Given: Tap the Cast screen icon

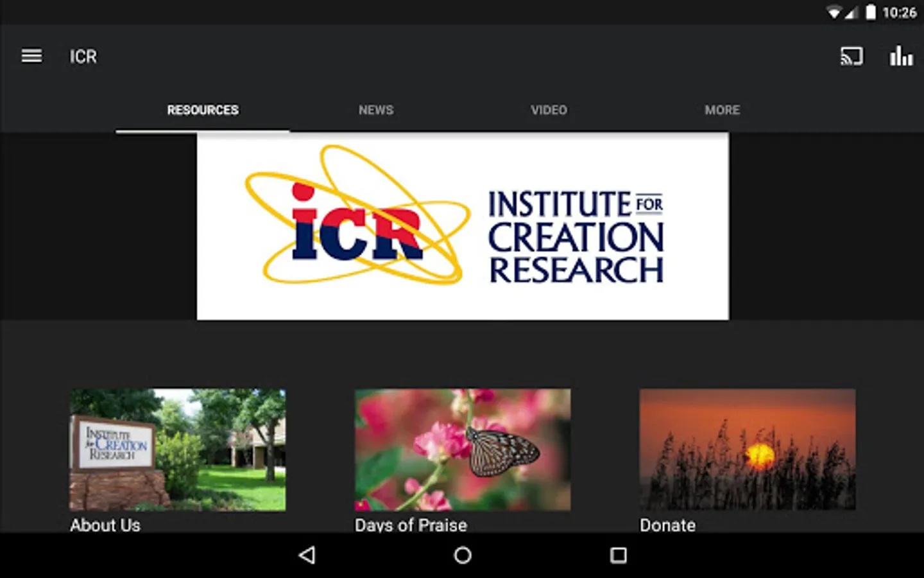Looking at the screenshot, I should 851,57.
